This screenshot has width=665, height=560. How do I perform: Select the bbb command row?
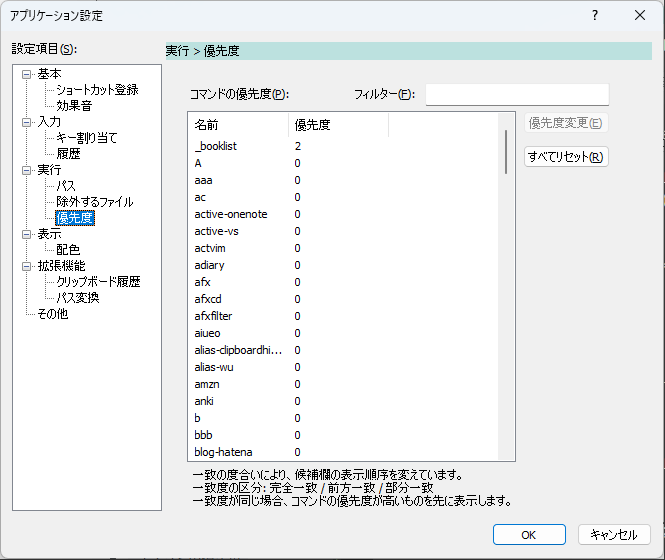[343, 435]
